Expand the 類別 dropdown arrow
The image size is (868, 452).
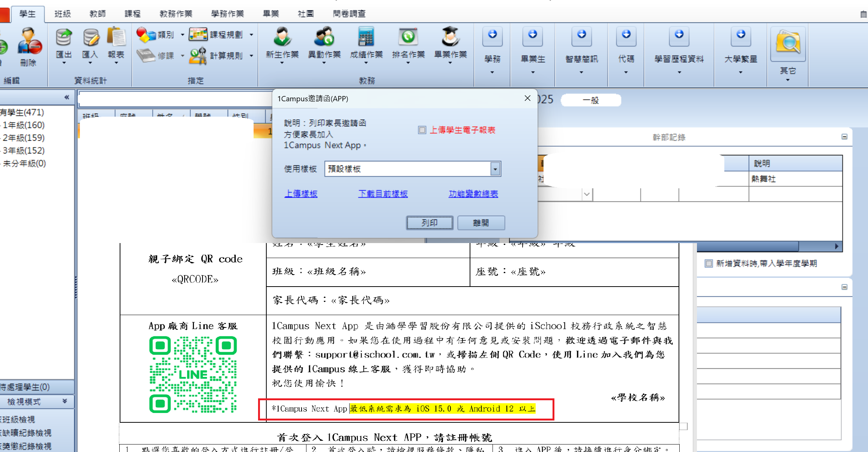point(183,35)
